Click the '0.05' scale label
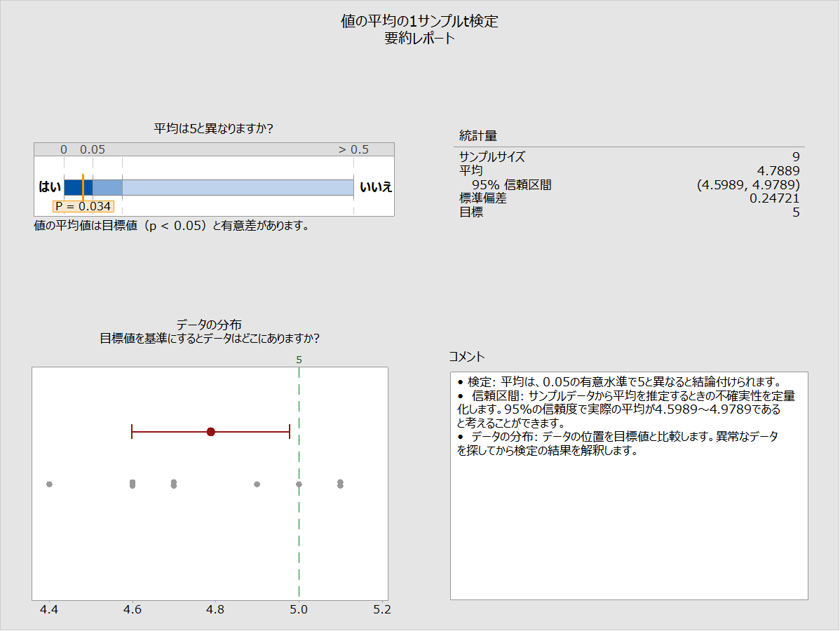The image size is (840, 631). pos(93,149)
